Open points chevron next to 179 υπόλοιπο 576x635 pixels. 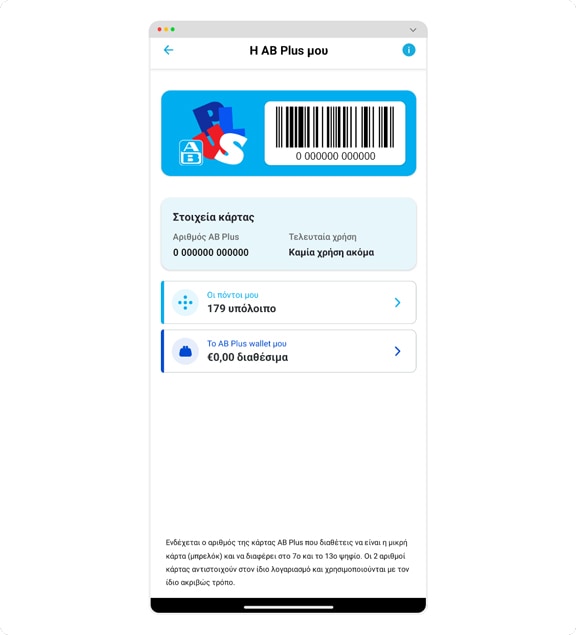pos(397,303)
